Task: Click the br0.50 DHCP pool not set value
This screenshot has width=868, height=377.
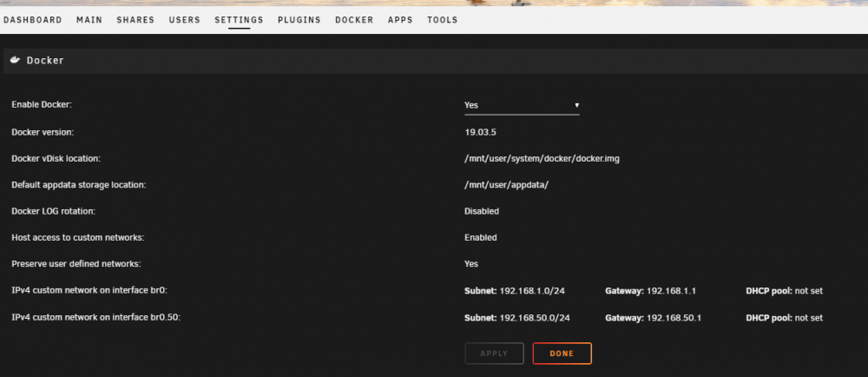Action: tap(809, 318)
